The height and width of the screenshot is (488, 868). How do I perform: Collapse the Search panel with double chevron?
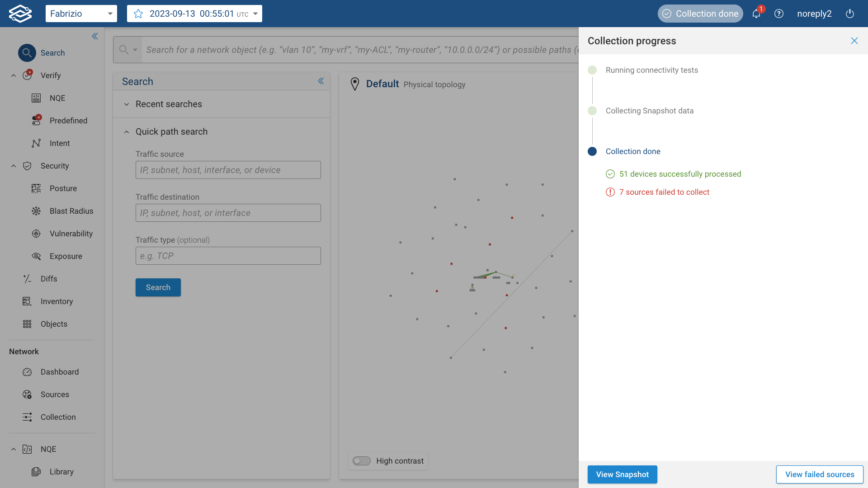click(x=321, y=81)
